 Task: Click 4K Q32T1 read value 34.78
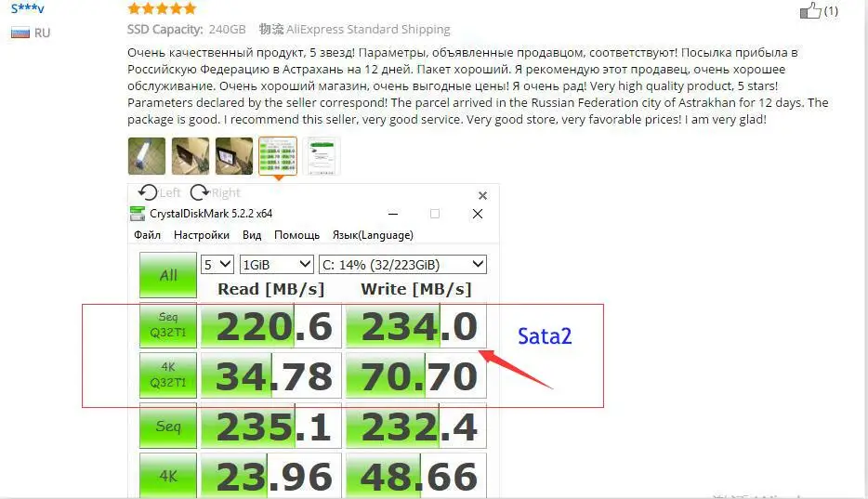coord(271,376)
